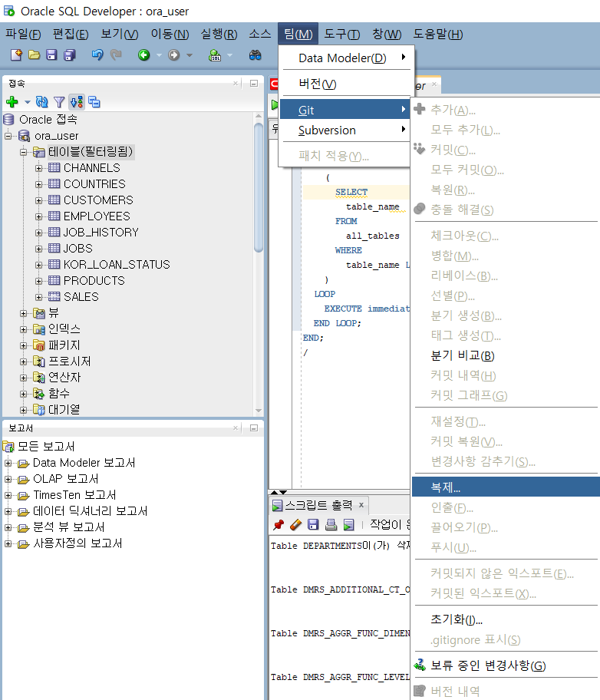600x700 pixels.
Task: Click the filter funnel icon in connections panel
Action: 59,102
